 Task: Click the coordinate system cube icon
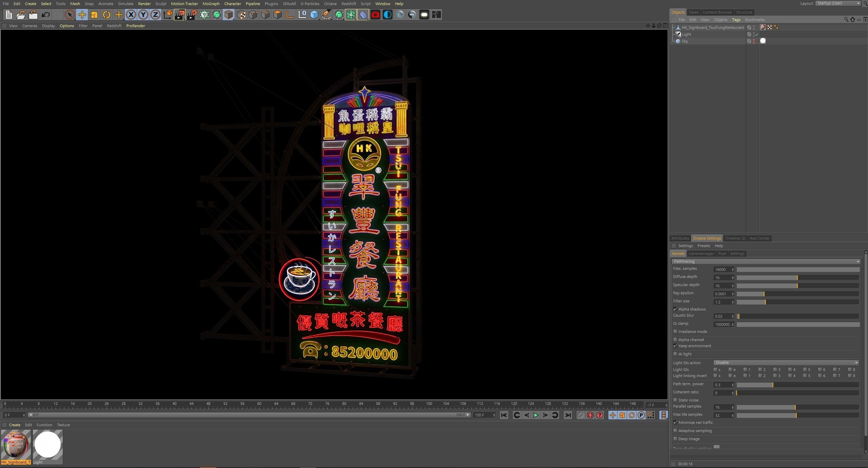[167, 15]
